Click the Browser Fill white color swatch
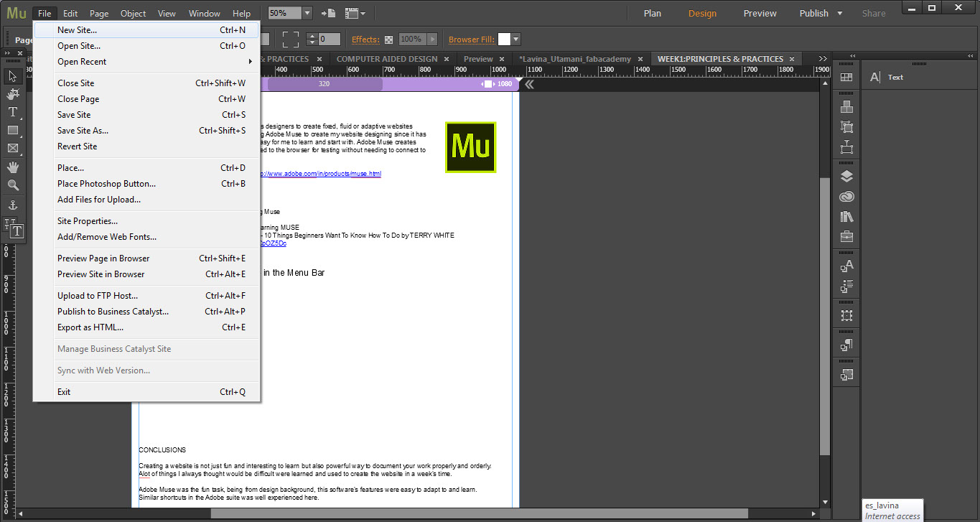980x522 pixels. pyautogui.click(x=504, y=39)
